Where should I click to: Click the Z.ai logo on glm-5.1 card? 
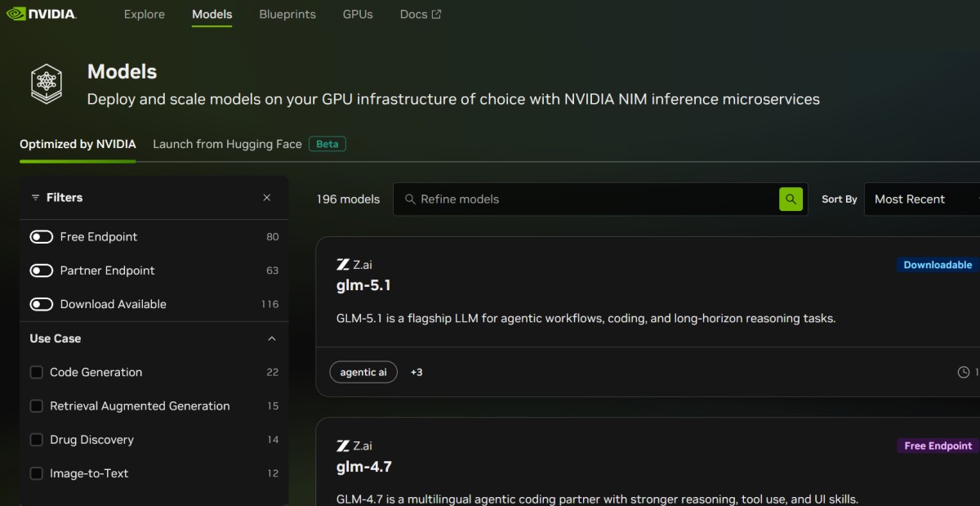coord(343,264)
